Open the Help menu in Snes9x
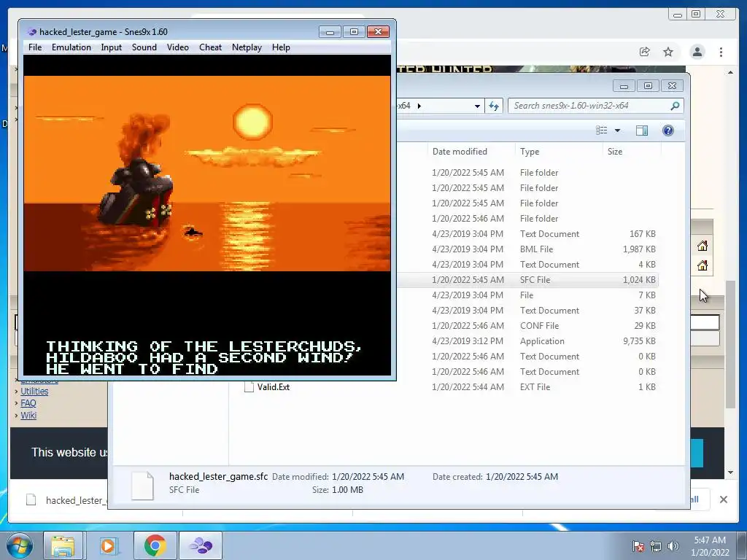 tap(281, 47)
